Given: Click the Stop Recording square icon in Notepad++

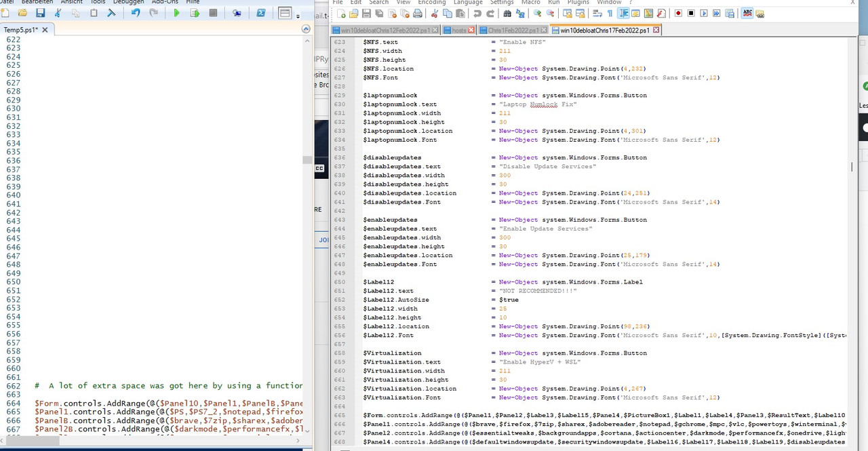Looking at the screenshot, I should (691, 14).
